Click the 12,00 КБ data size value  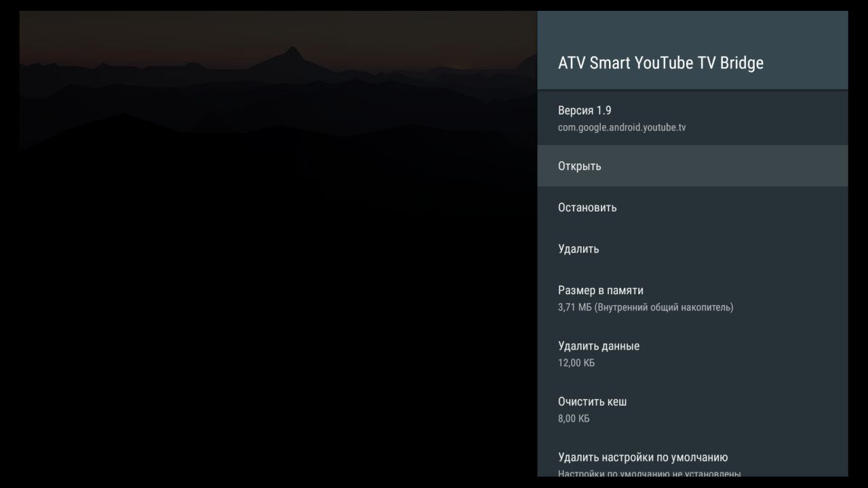[576, 363]
